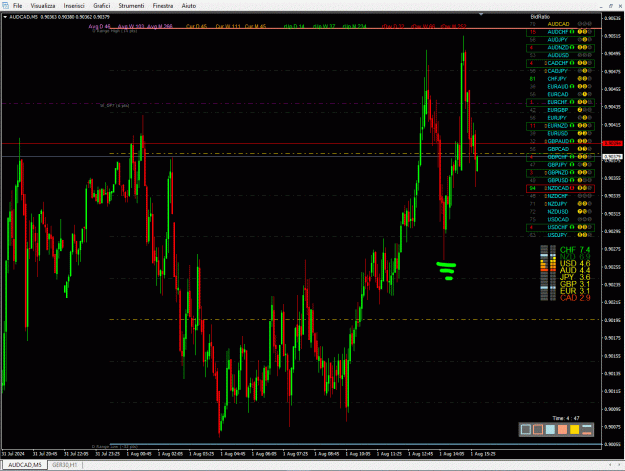Select the AUDJPY pair button
The width and height of the screenshot is (625, 471).
pos(557,40)
